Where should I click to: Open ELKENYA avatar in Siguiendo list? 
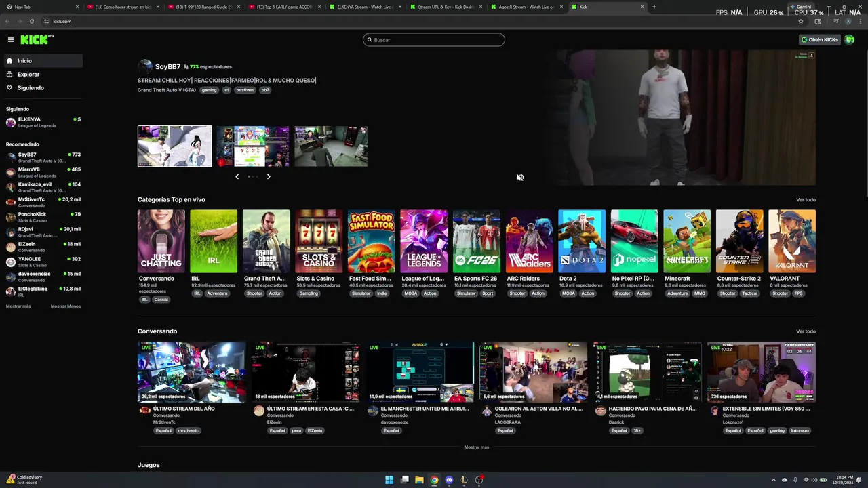pyautogui.click(x=11, y=122)
